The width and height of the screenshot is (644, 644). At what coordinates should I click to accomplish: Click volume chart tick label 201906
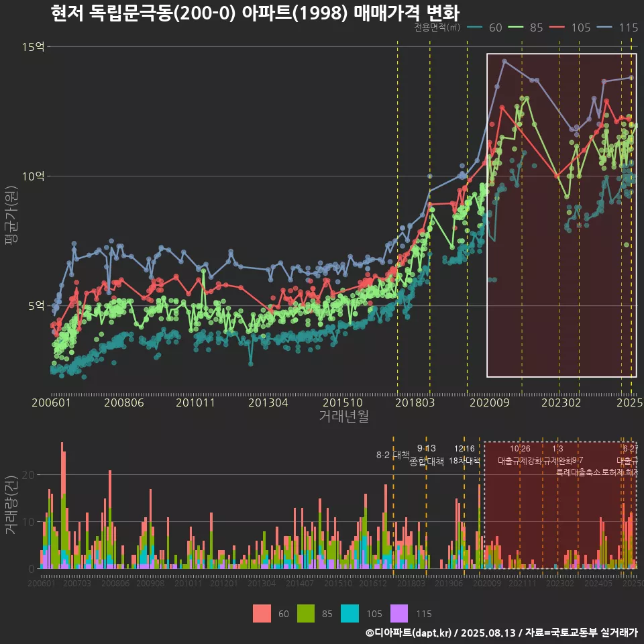pyautogui.click(x=449, y=583)
